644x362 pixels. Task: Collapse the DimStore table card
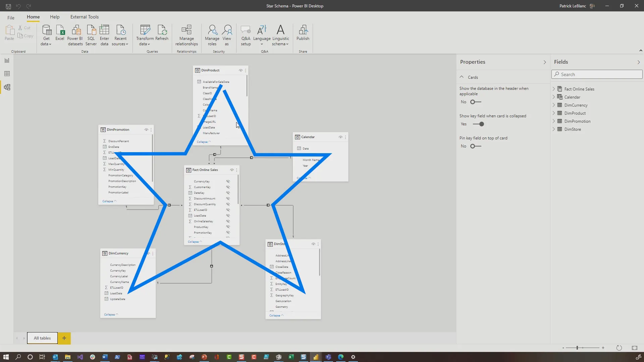276,315
